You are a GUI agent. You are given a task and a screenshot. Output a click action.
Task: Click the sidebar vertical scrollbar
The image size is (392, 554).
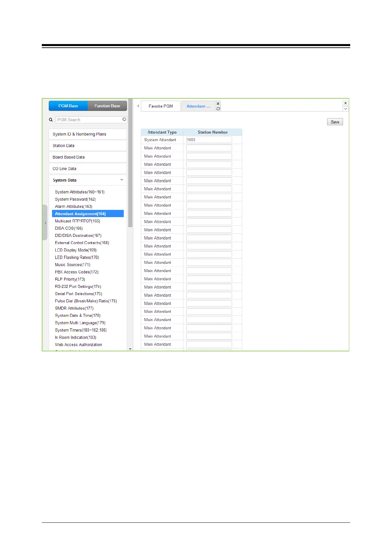pyautogui.click(x=130, y=163)
